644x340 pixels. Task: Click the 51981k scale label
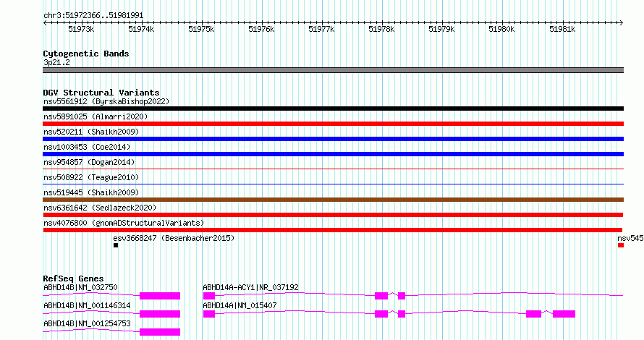(x=562, y=29)
